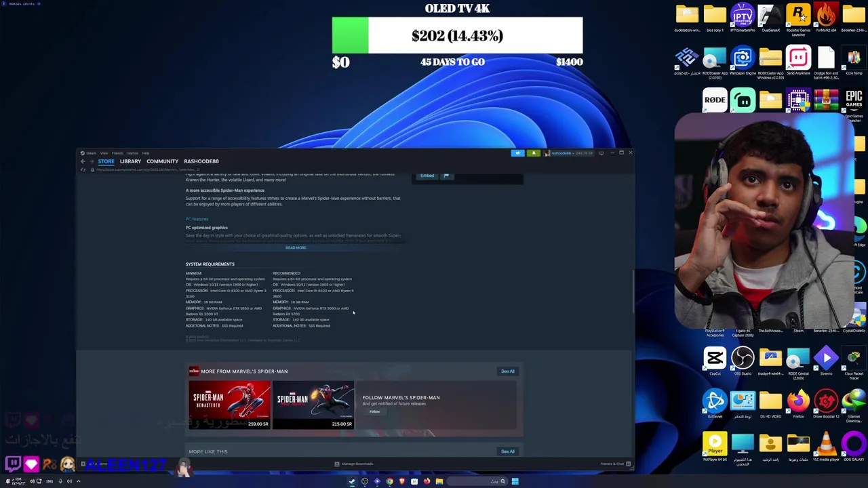Open the Friends menu in Steam
This screenshot has width=868, height=488.
pyautogui.click(x=117, y=153)
